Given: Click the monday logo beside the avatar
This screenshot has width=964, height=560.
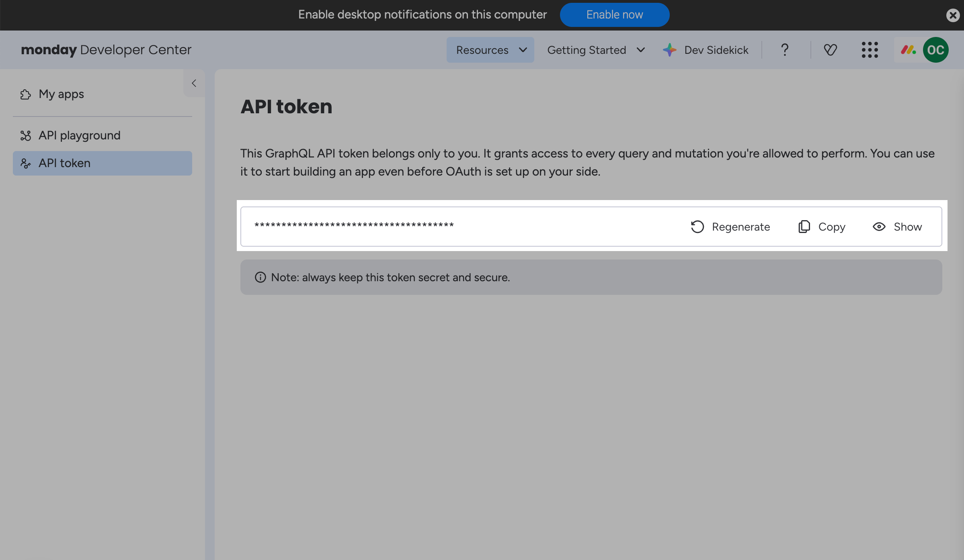Looking at the screenshot, I should point(908,50).
